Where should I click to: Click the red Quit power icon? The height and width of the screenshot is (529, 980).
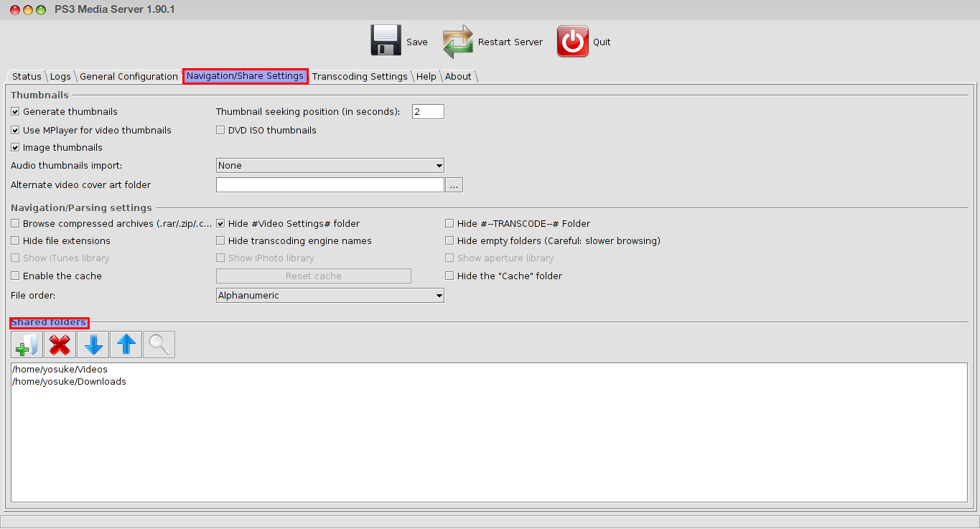point(573,42)
